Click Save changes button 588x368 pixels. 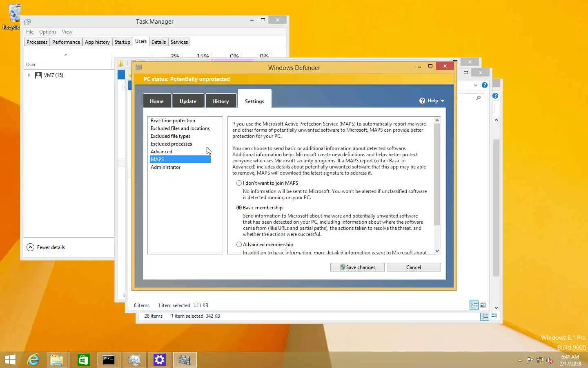click(x=357, y=267)
